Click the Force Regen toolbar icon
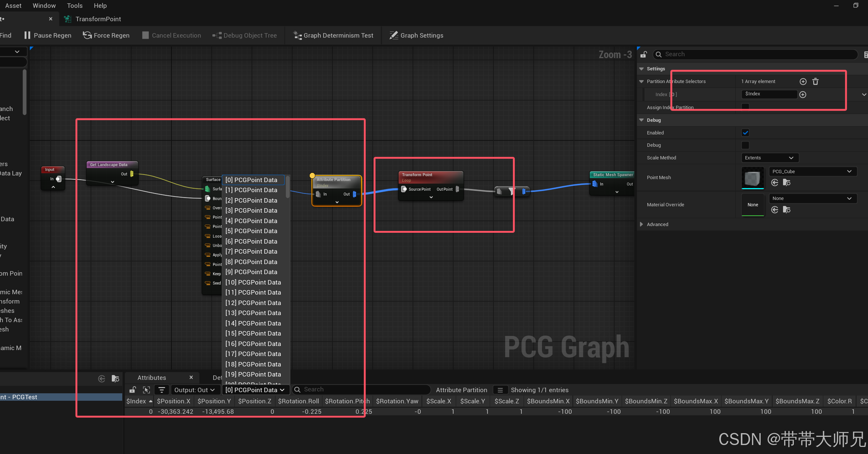 87,35
